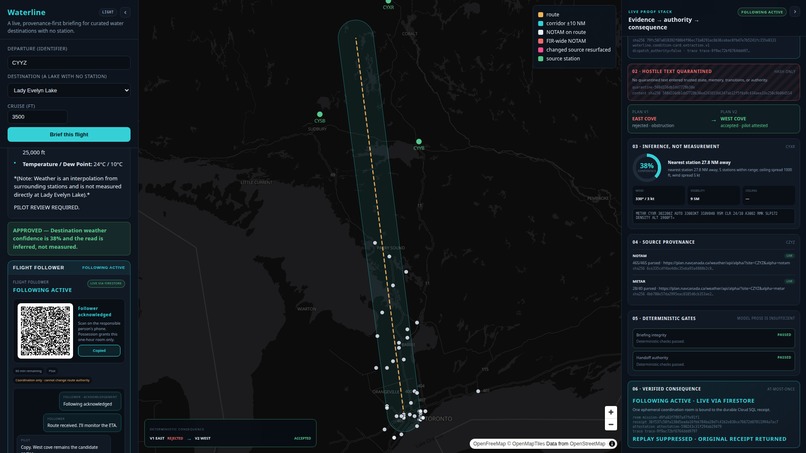Click Route received monitor ETA message
This screenshot has width=806, height=453.
(x=82, y=423)
